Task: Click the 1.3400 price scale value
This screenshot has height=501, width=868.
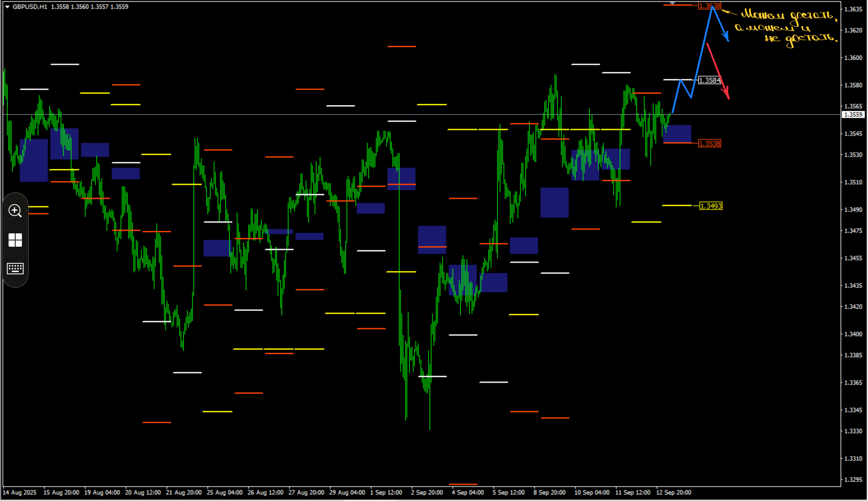Action: pyautogui.click(x=853, y=334)
